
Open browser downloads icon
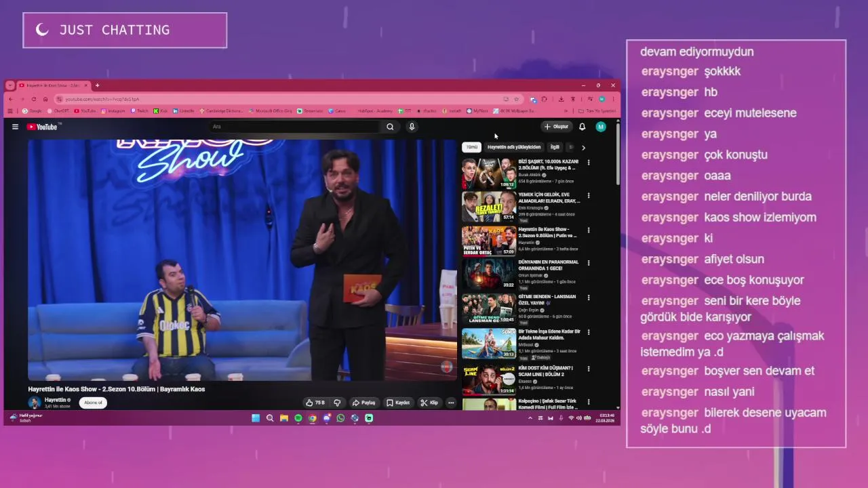coord(561,99)
